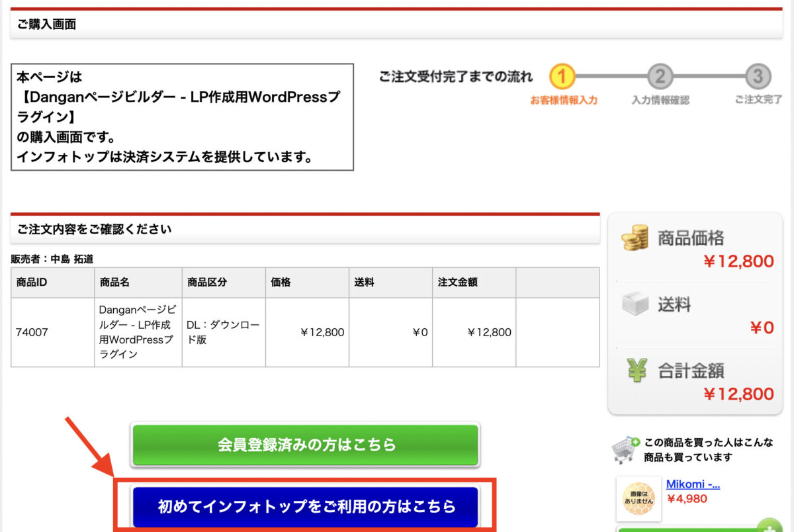Click the Mikomi no-image product thumbnail
The height and width of the screenshot is (532, 794).
coord(639,499)
